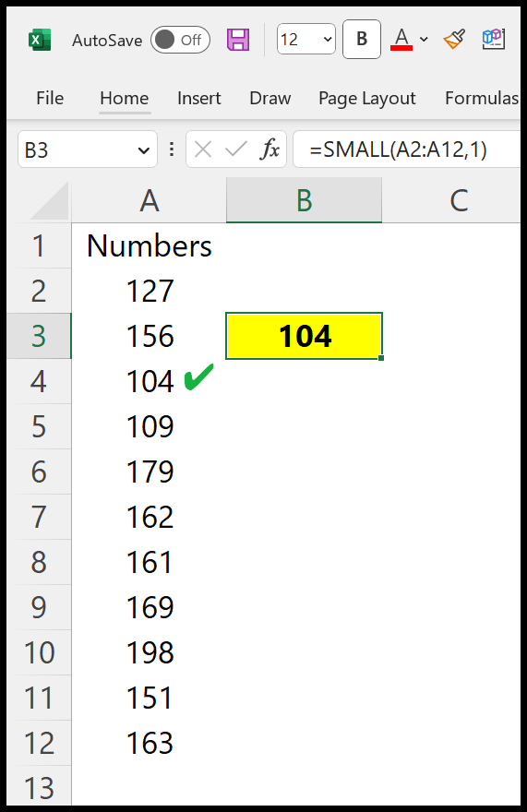Click the Excel app icon

40,40
